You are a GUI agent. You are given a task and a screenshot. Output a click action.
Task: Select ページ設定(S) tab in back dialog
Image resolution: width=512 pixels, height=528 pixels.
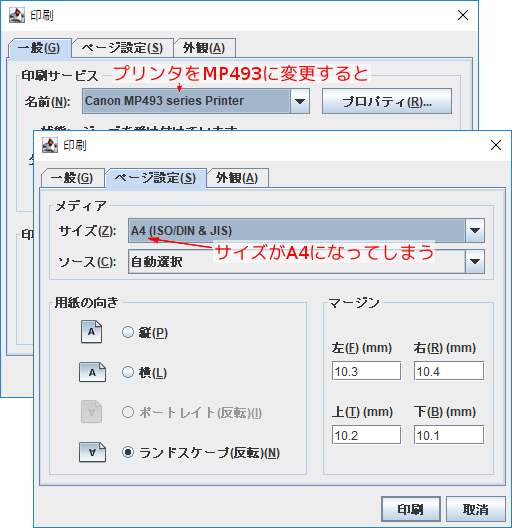[x=123, y=48]
